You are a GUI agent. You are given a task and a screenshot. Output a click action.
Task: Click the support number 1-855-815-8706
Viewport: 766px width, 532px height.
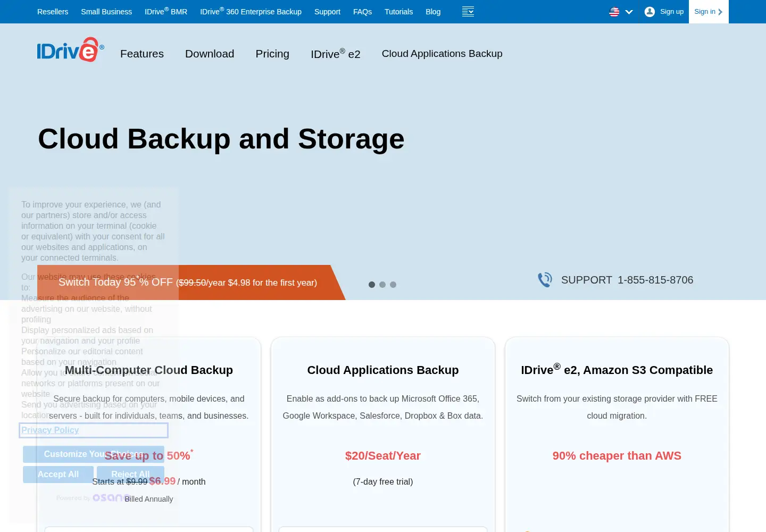655,280
